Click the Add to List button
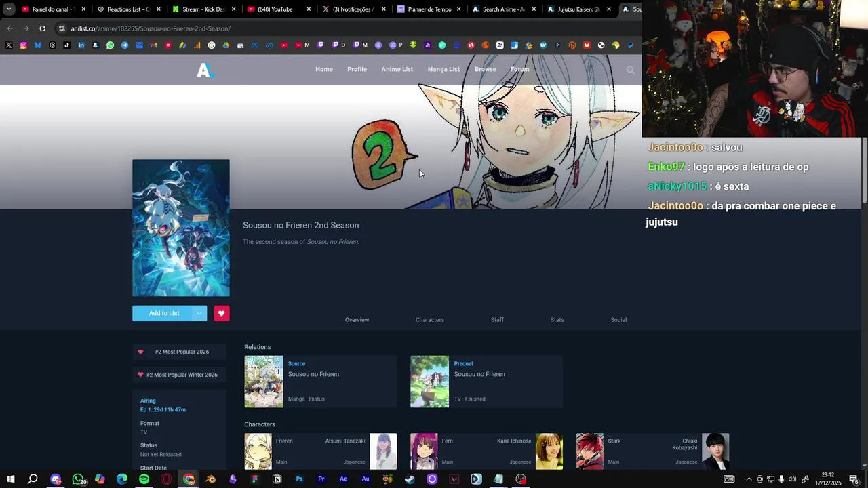Viewport: 868px width, 488px height. 163,313
